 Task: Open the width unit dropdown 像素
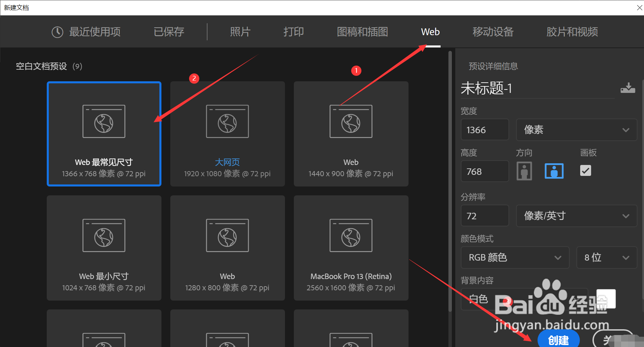[x=576, y=130]
